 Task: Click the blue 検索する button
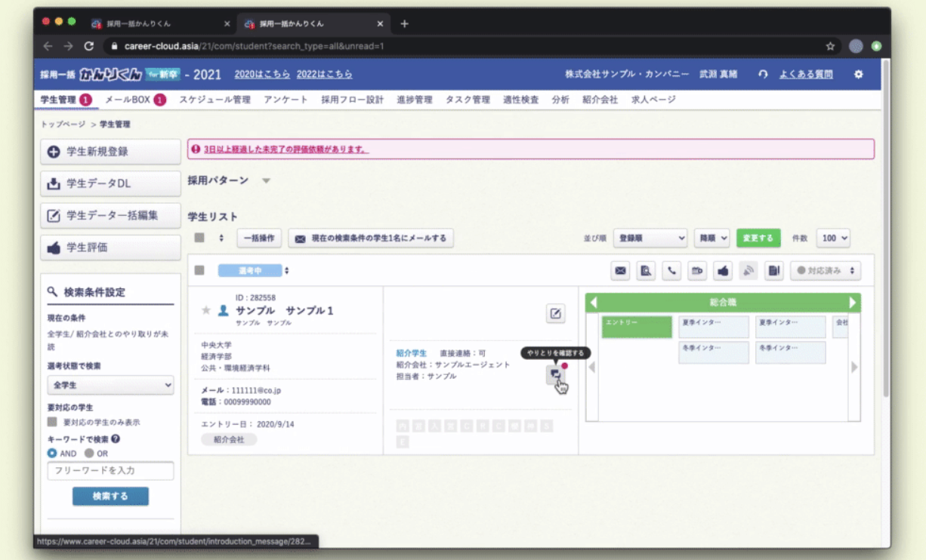110,496
